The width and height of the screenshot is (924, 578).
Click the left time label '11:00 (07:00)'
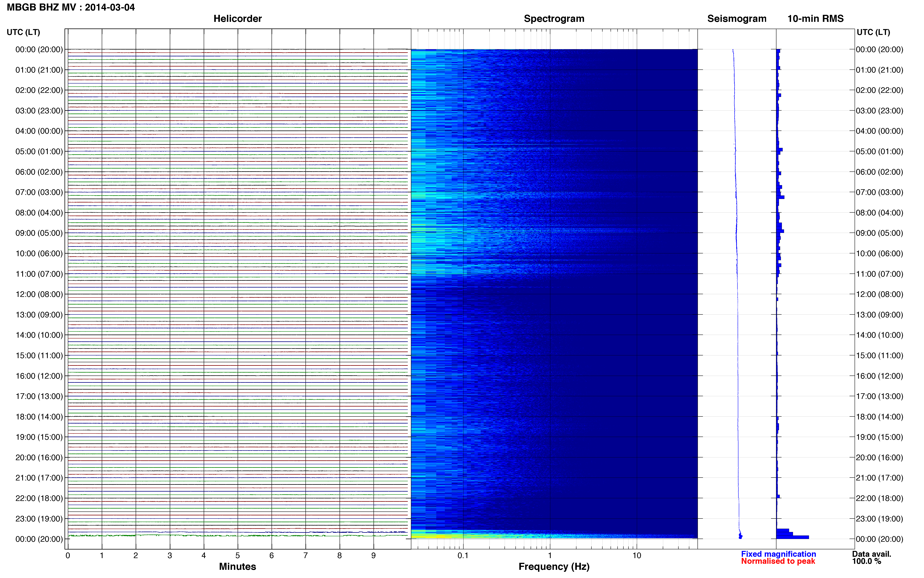click(39, 274)
